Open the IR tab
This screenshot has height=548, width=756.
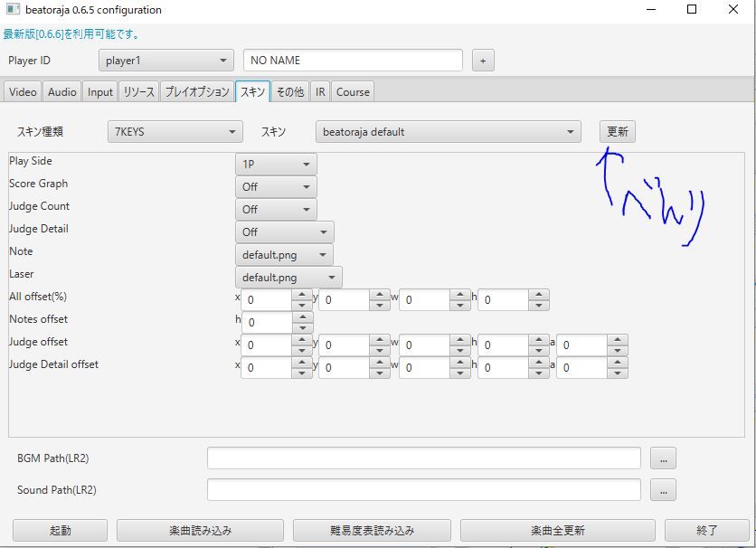pyautogui.click(x=320, y=91)
